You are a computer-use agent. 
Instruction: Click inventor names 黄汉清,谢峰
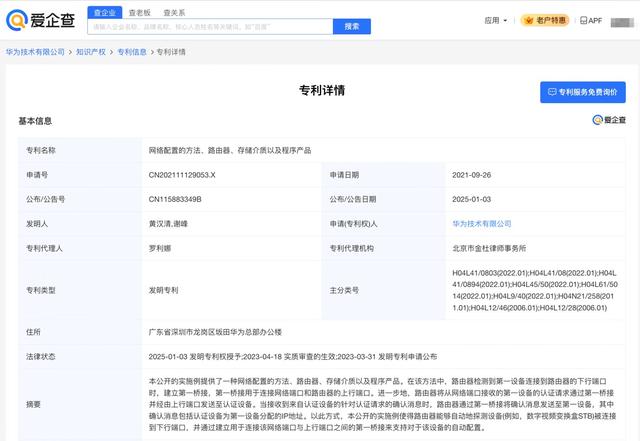click(x=168, y=224)
